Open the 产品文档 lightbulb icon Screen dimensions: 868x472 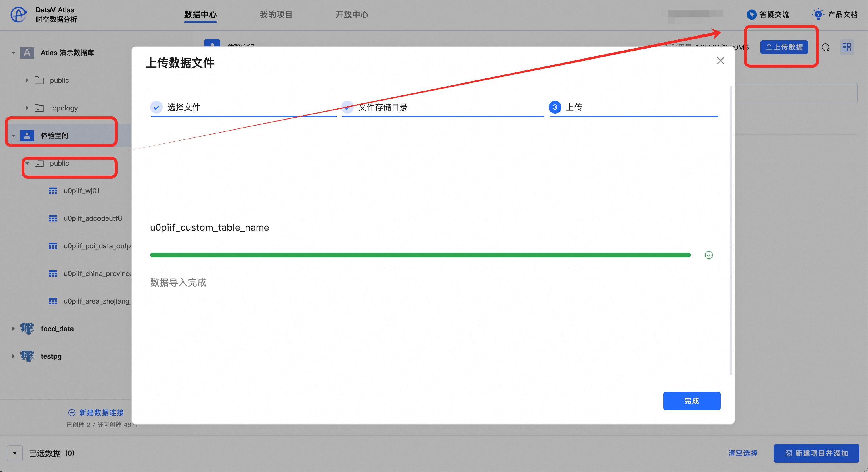click(x=818, y=14)
